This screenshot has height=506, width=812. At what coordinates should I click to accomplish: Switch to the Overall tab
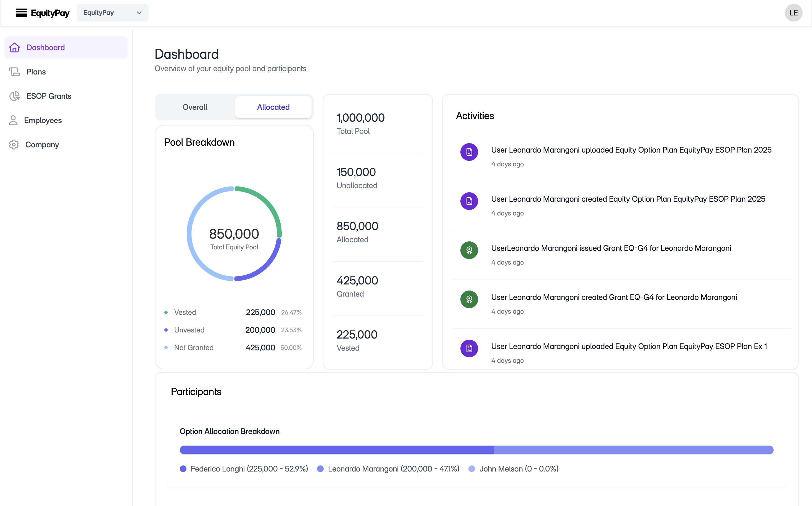pos(195,107)
